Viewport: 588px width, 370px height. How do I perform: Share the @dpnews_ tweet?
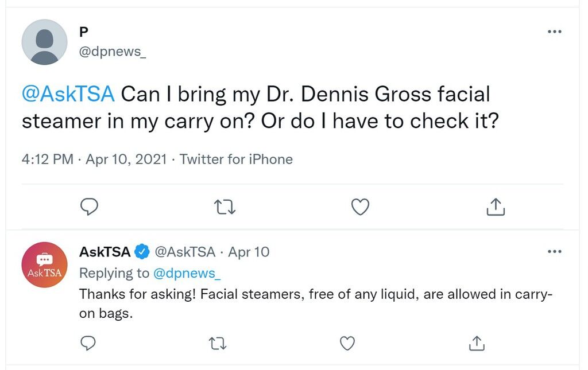tap(496, 207)
